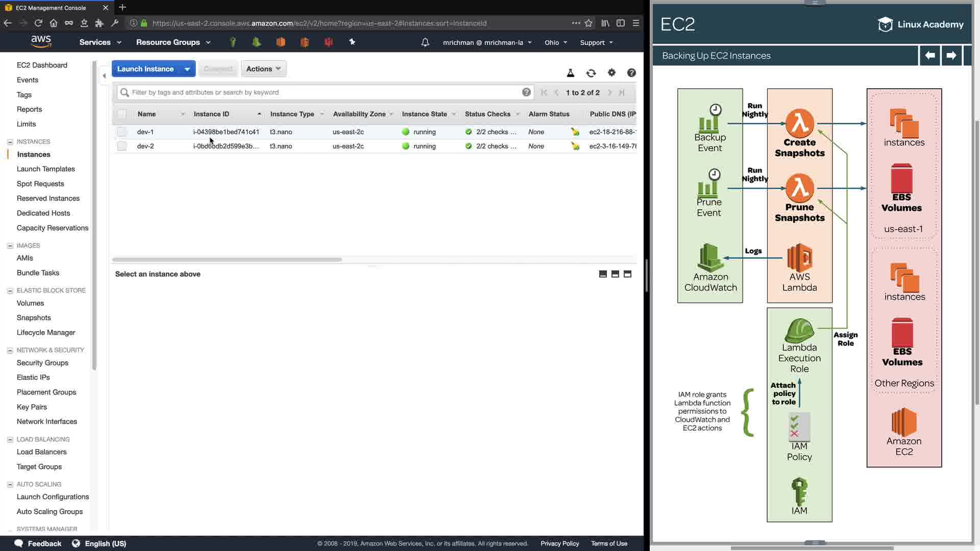Click the Launch Instance button

tap(145, 69)
